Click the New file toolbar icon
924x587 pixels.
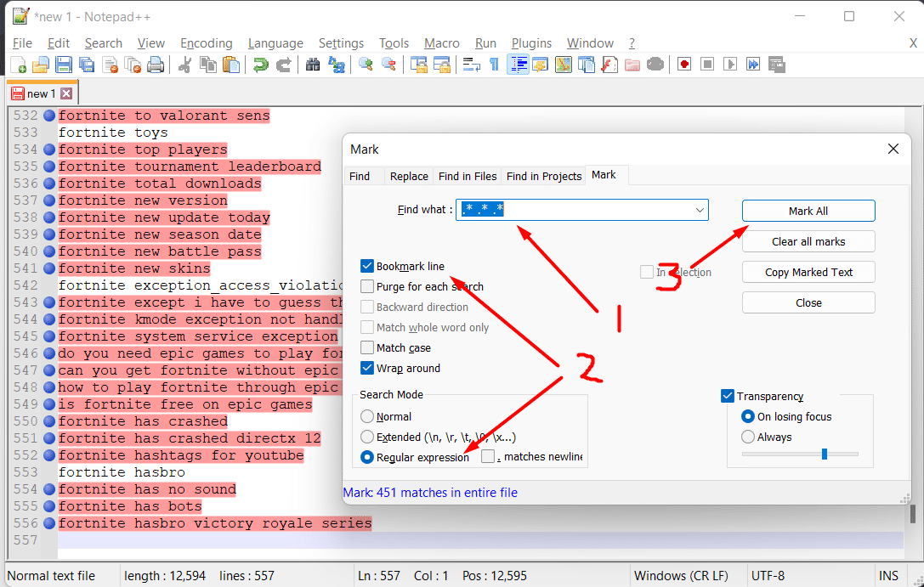[18, 65]
